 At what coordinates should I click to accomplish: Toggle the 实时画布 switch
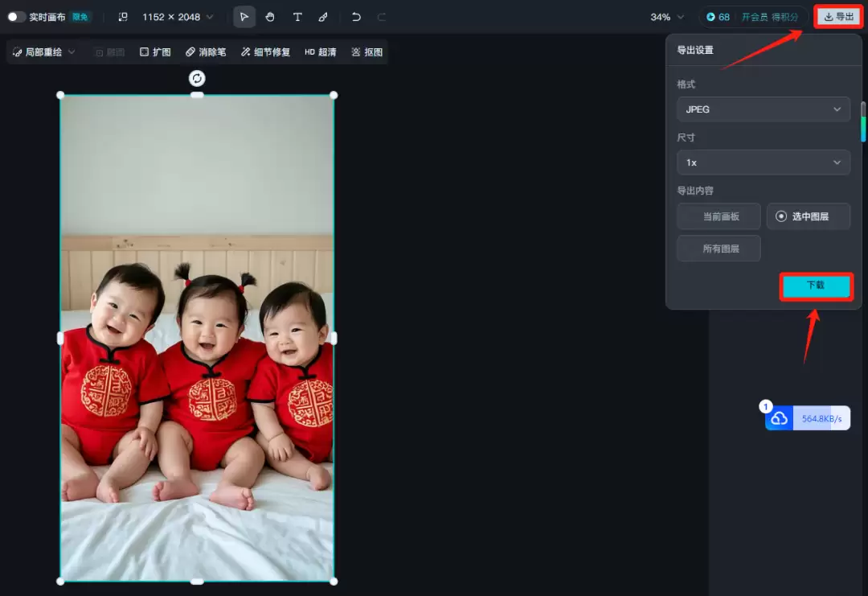[x=16, y=17]
